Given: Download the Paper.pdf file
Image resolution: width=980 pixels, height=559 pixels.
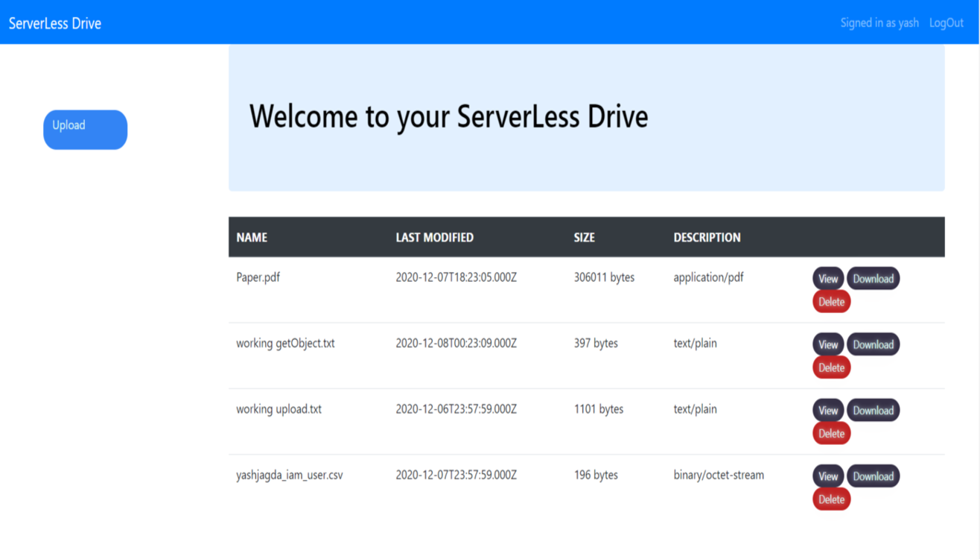Looking at the screenshot, I should click(x=873, y=279).
